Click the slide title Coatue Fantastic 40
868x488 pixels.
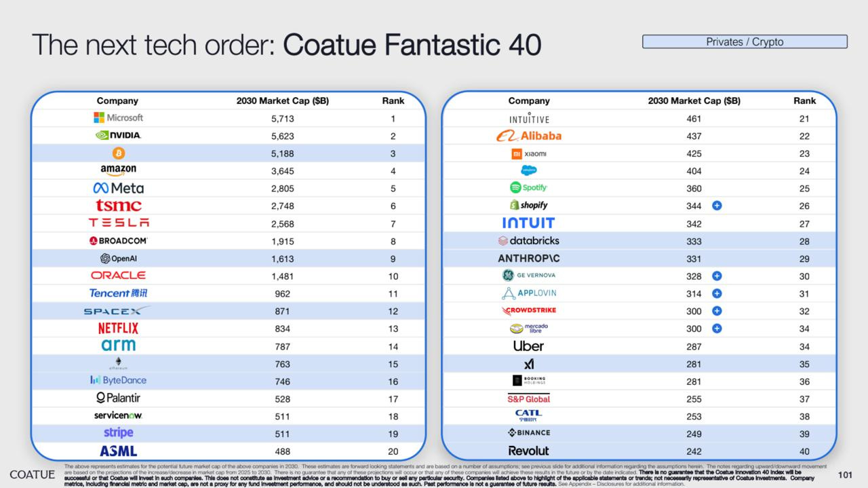pyautogui.click(x=412, y=45)
